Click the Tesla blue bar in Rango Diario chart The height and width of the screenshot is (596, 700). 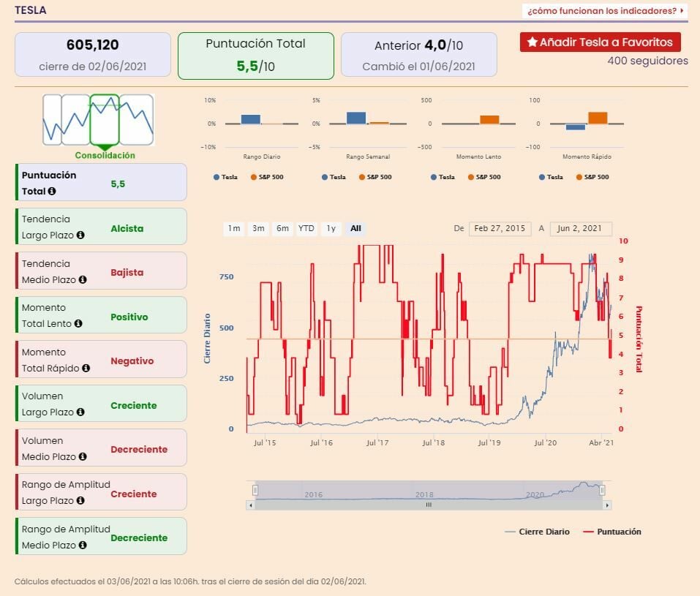coord(251,119)
